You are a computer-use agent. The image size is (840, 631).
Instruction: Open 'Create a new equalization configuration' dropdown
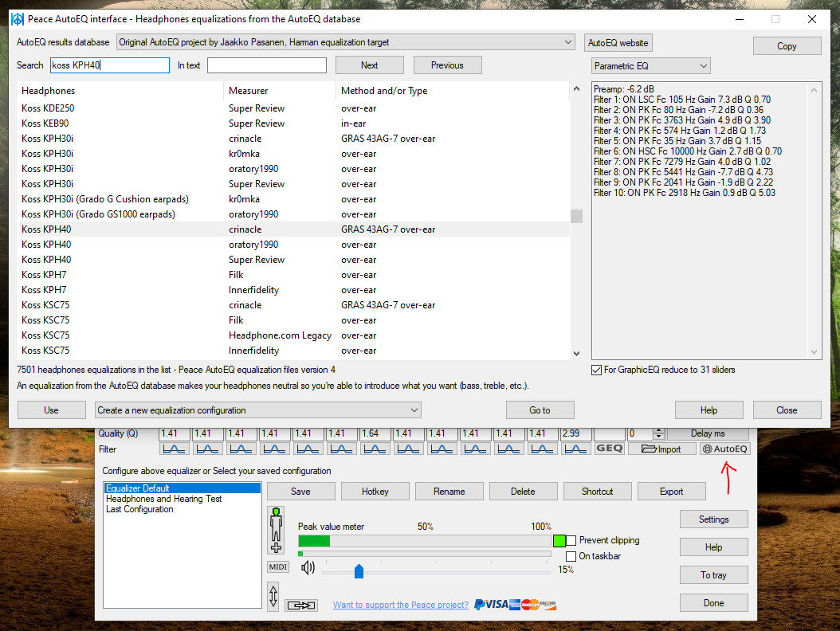[x=257, y=410]
